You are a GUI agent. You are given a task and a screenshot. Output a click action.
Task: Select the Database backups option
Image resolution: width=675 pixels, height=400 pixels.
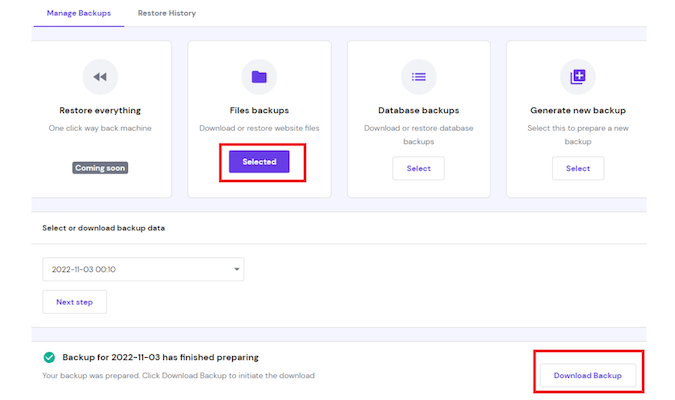(x=418, y=168)
